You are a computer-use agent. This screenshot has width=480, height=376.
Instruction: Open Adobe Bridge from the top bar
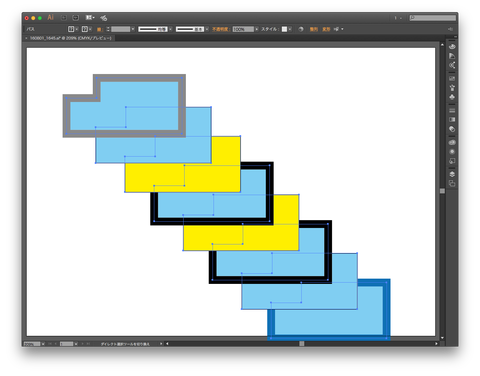pyautogui.click(x=64, y=18)
